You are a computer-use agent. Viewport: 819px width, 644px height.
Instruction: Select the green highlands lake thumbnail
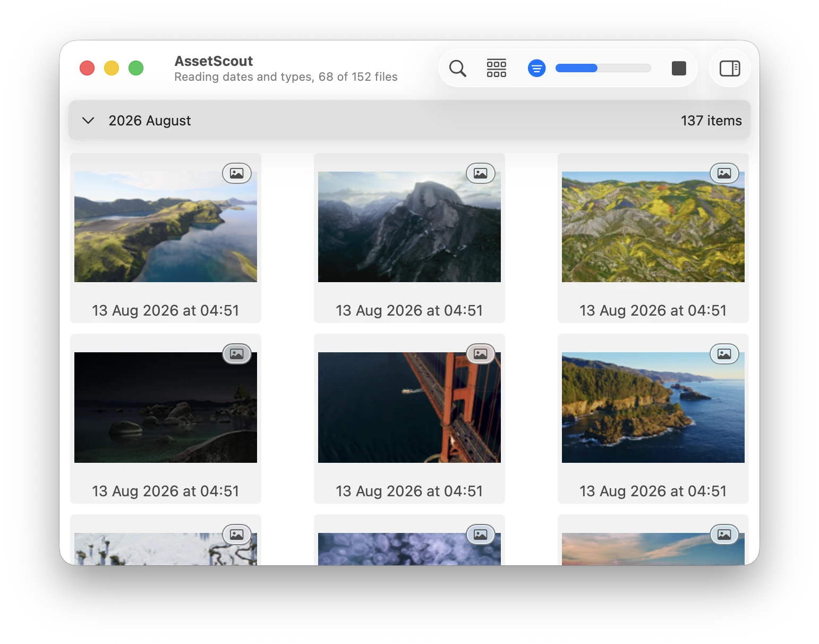166,227
